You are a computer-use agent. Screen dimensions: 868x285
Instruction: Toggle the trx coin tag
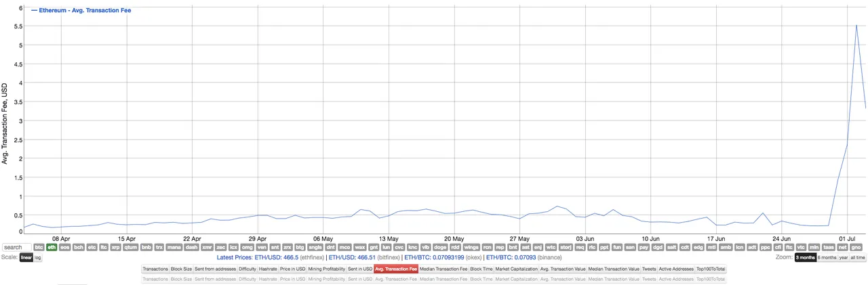pos(159,247)
